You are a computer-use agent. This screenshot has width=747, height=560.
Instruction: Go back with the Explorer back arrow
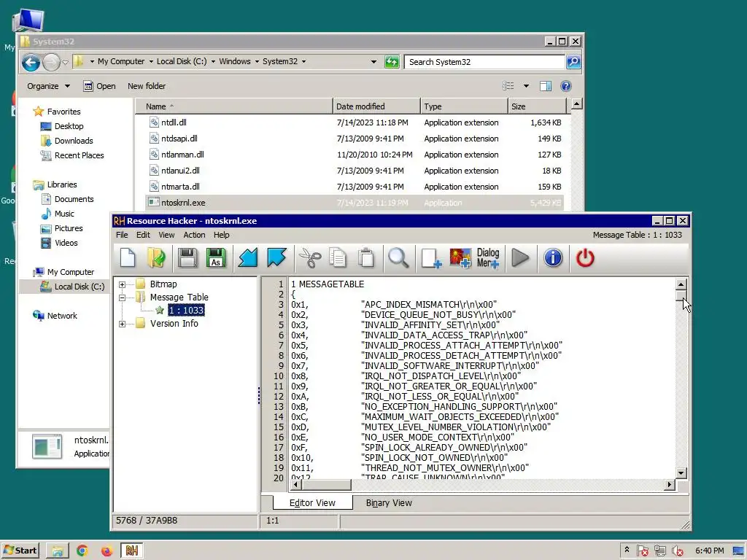[31, 62]
